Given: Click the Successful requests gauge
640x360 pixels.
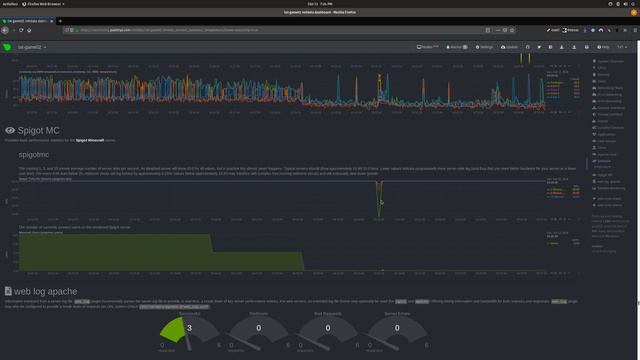Looking at the screenshot, I should pyautogui.click(x=189, y=332).
